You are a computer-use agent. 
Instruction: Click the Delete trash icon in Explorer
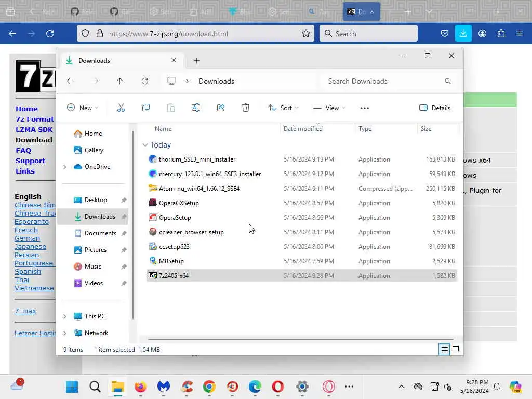pos(246,108)
